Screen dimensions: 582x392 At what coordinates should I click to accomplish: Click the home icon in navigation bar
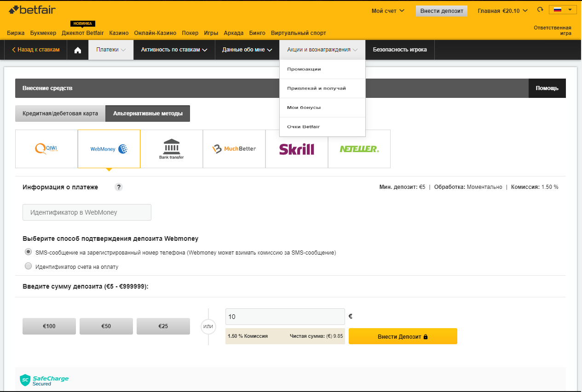pyautogui.click(x=78, y=50)
